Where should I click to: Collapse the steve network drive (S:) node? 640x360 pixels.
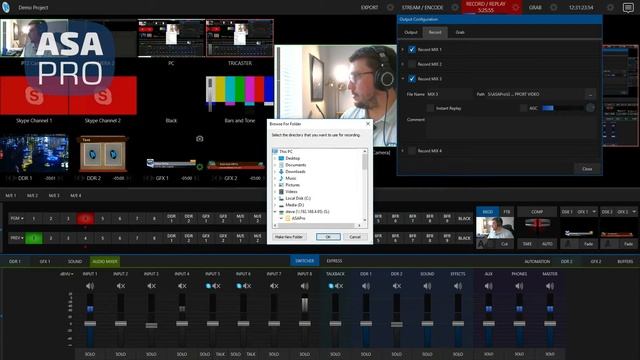tap(275, 212)
